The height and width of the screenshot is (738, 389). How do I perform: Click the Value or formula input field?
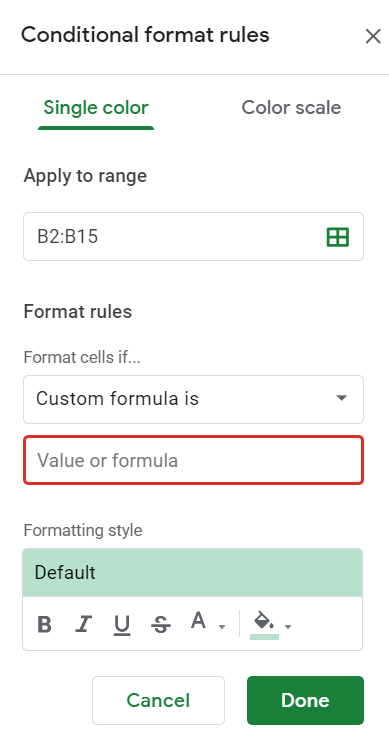click(x=193, y=460)
